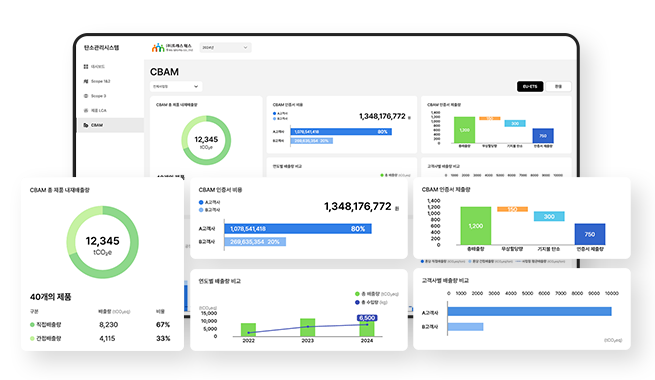
Task: Expand the site selector dropdown under the CBAM title
Action: point(176,86)
